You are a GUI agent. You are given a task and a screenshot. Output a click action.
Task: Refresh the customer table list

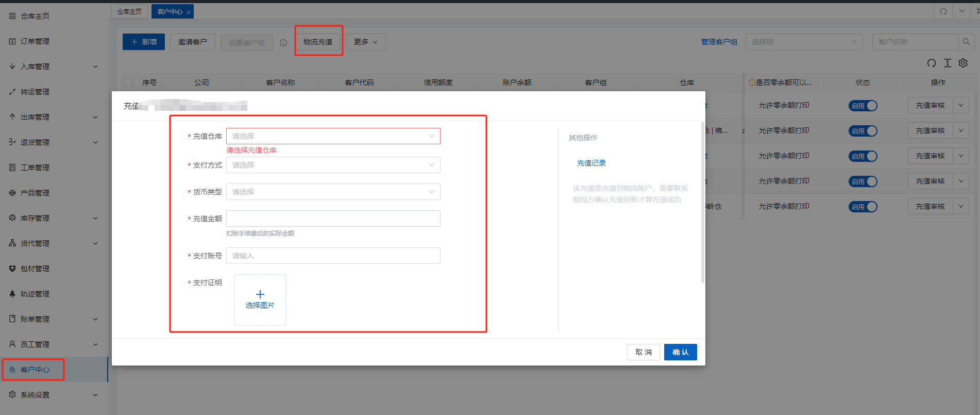pos(932,63)
